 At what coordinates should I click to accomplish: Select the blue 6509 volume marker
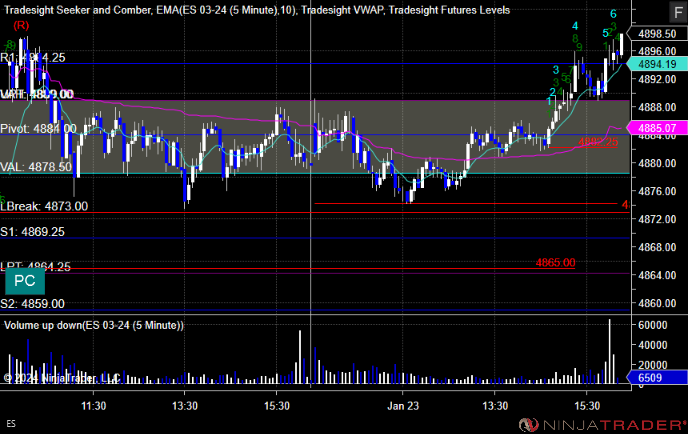[x=657, y=377]
